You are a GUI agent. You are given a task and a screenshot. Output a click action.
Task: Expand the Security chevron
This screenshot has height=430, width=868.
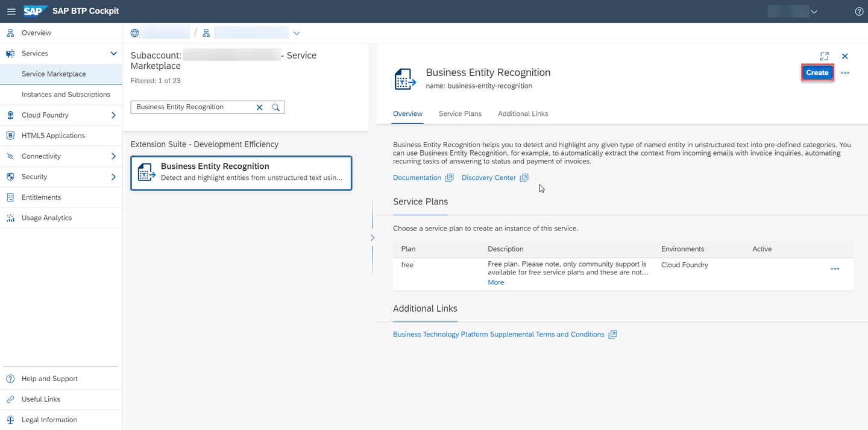113,176
